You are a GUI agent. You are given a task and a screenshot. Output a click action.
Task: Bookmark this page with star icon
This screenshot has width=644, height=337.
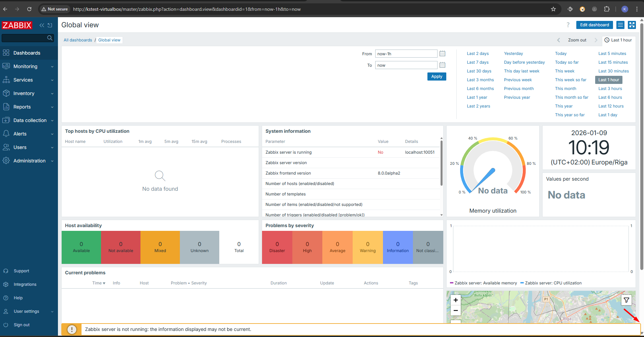click(553, 9)
